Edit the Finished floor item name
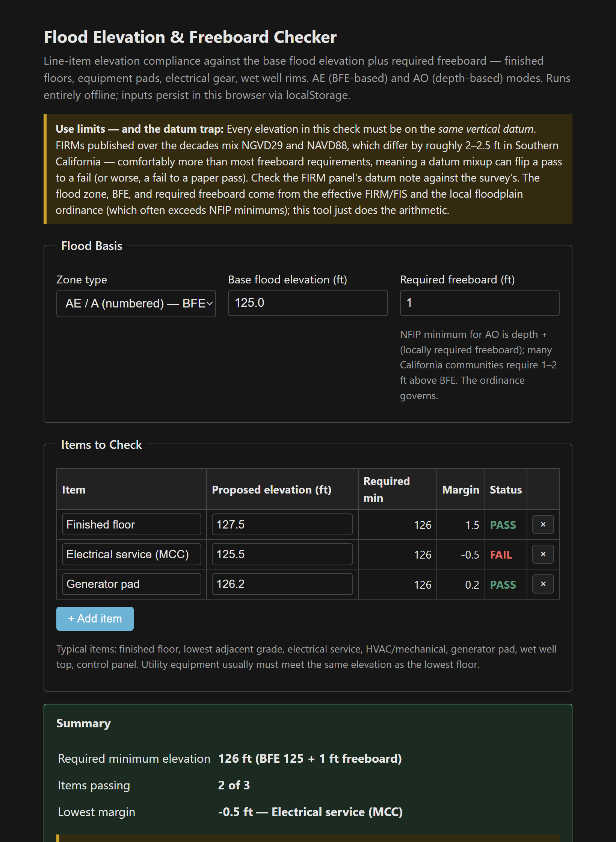 pyautogui.click(x=131, y=524)
